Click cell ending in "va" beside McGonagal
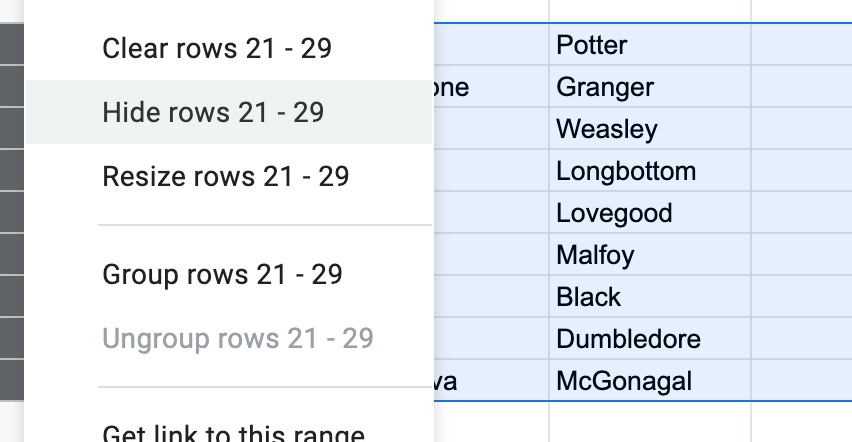Viewport: 852px width, 442px height. [490, 381]
